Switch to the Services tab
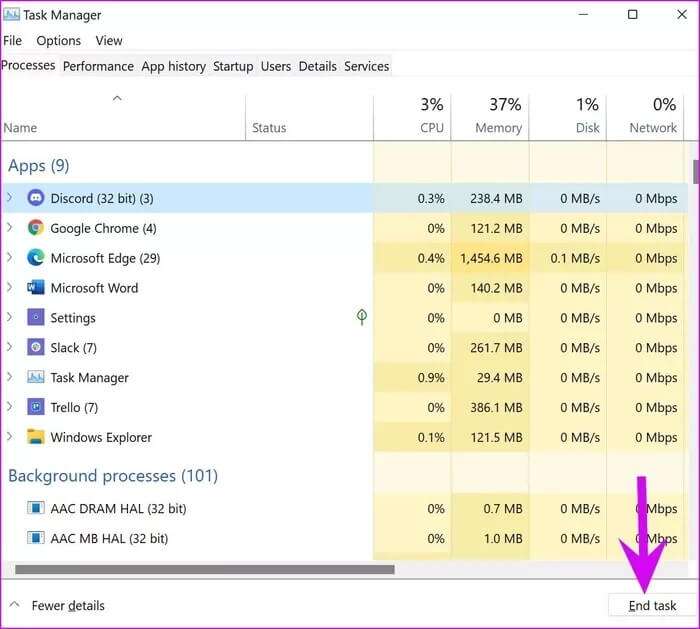Viewport: 700px width, 629px height. [367, 66]
